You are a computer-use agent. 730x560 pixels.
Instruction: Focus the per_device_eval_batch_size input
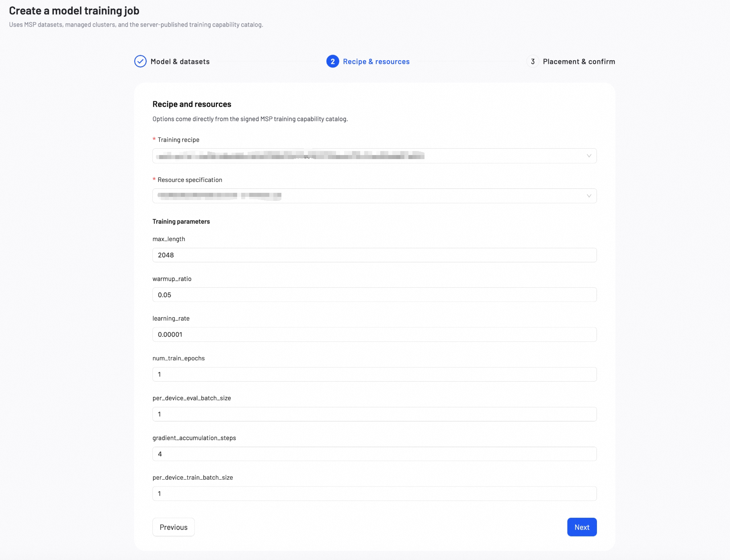pyautogui.click(x=374, y=414)
